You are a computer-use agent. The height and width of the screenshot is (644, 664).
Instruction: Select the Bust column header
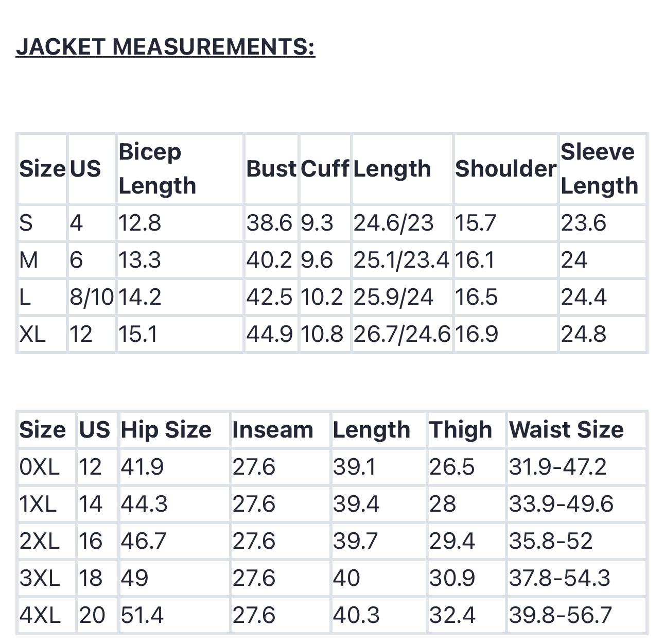pos(271,169)
